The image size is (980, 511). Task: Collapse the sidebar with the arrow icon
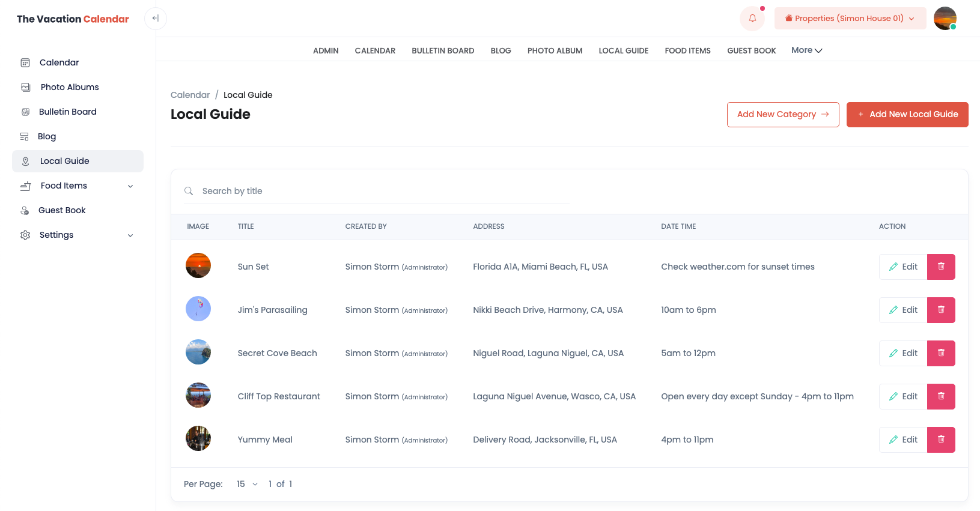point(156,19)
